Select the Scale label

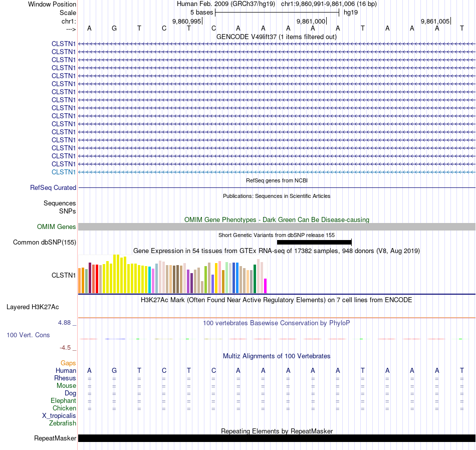coord(68,13)
